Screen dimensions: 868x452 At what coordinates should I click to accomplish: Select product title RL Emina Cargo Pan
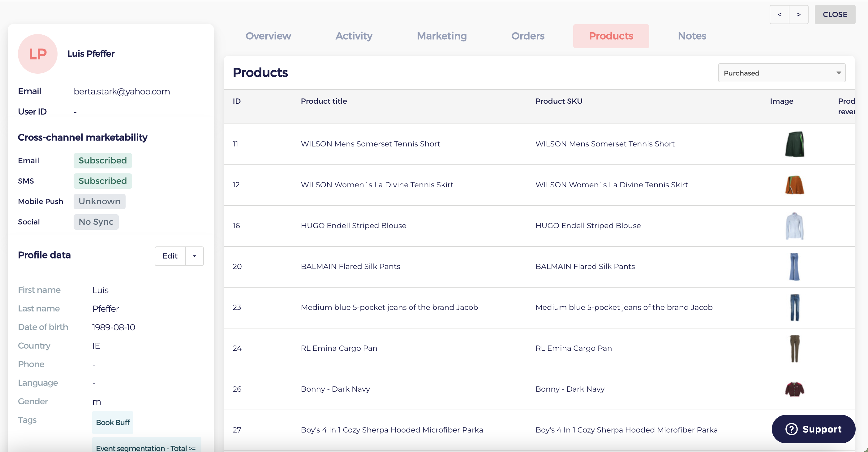(339, 348)
